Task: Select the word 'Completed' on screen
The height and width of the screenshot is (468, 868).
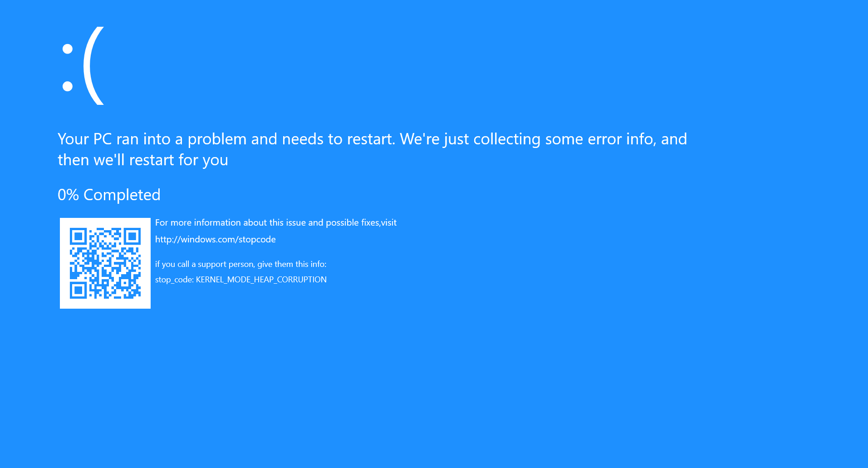Action: (x=122, y=194)
